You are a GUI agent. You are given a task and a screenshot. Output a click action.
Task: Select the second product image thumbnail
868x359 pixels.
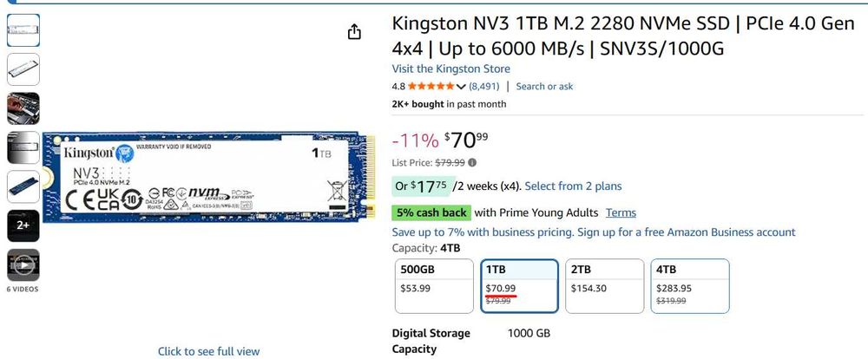click(x=23, y=70)
